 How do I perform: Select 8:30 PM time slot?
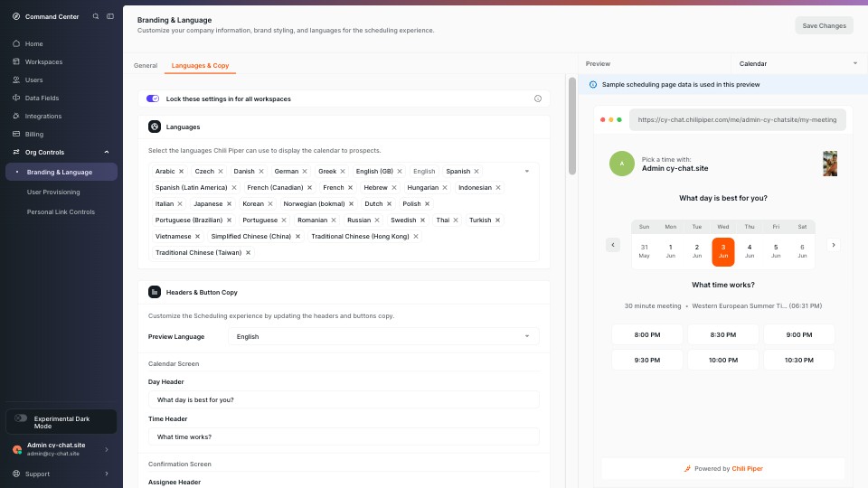tap(723, 334)
